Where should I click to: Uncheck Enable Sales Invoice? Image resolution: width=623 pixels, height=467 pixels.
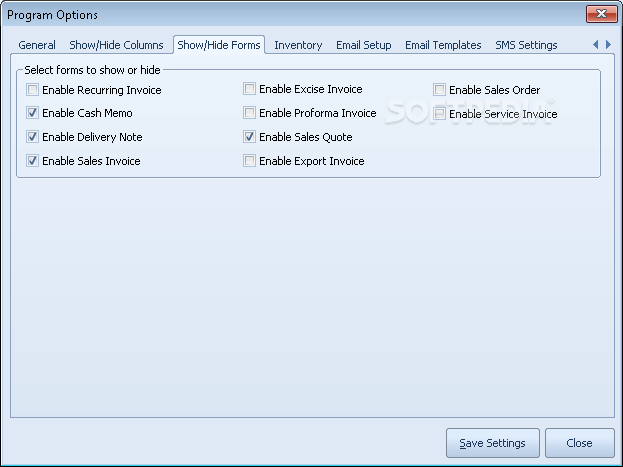(x=33, y=161)
